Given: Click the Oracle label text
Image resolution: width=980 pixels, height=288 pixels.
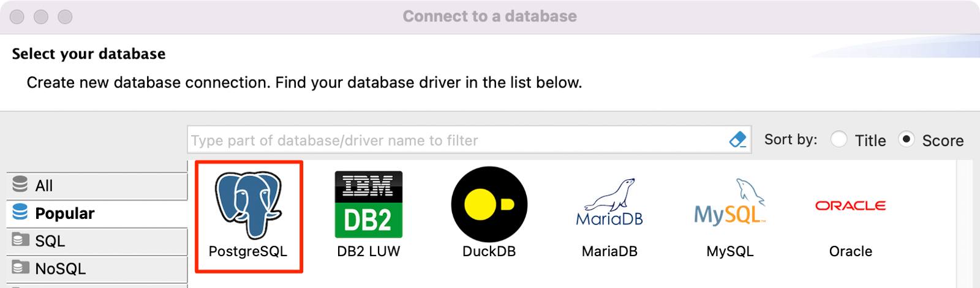Looking at the screenshot, I should point(850,251).
